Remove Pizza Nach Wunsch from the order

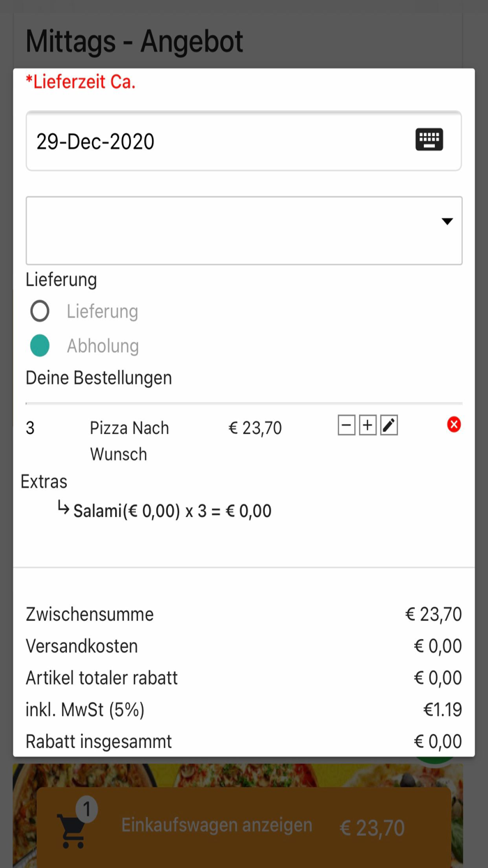tap(455, 424)
